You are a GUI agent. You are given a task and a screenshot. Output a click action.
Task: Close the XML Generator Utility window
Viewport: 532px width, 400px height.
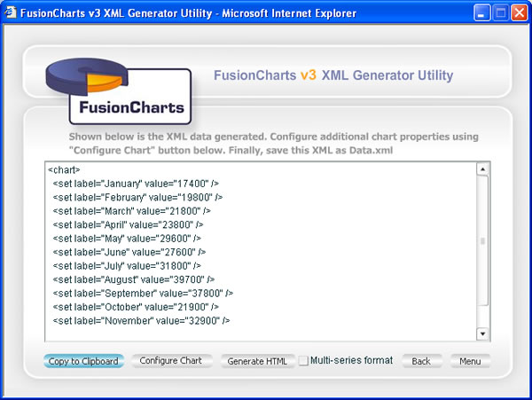(x=518, y=13)
